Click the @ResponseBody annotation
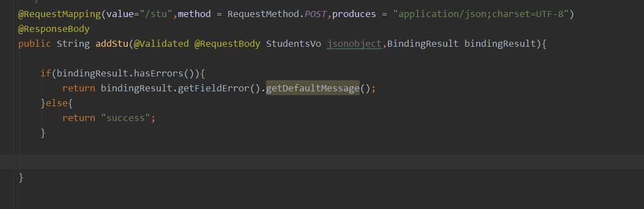 click(x=54, y=29)
